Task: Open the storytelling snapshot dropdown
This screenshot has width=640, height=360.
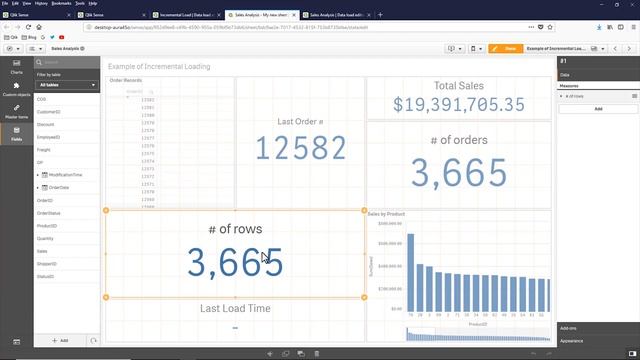Action: point(454,49)
